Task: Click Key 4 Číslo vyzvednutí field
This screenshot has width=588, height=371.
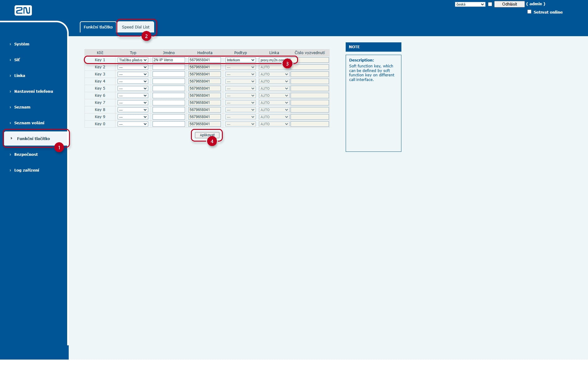Action: [x=310, y=81]
